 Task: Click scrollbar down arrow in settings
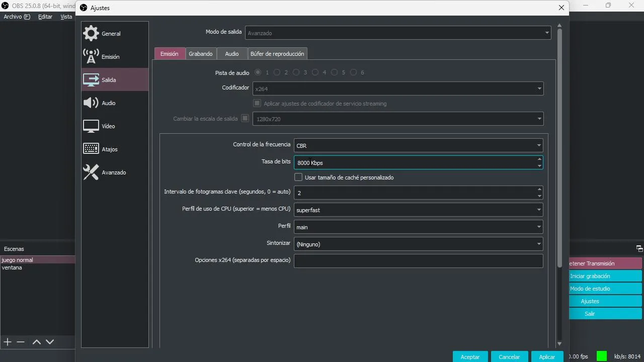559,344
